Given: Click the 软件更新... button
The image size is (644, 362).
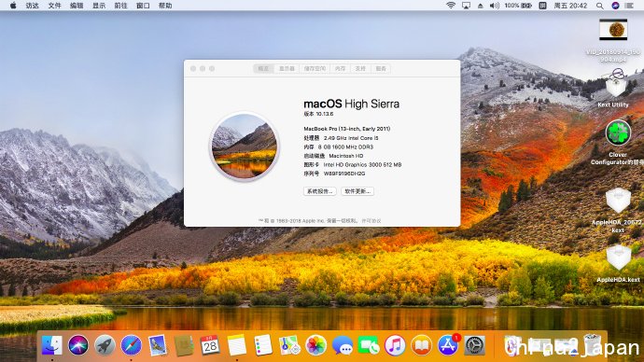Looking at the screenshot, I should pos(357,191).
